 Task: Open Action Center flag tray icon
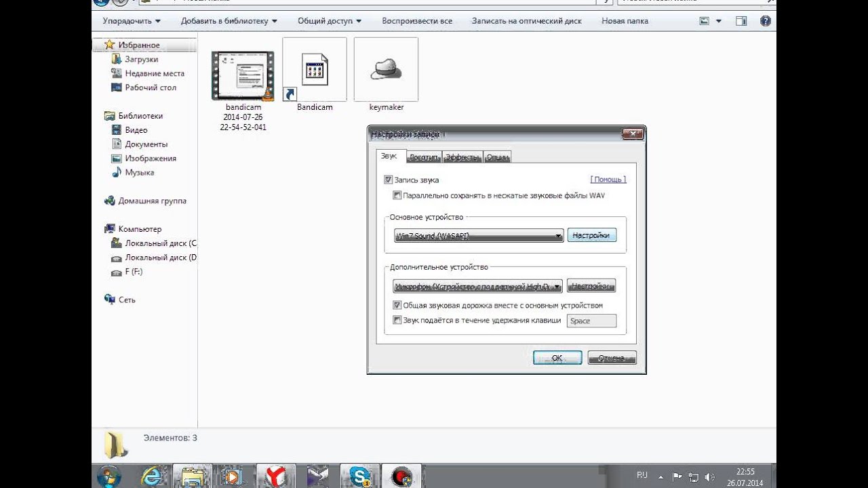tap(677, 476)
